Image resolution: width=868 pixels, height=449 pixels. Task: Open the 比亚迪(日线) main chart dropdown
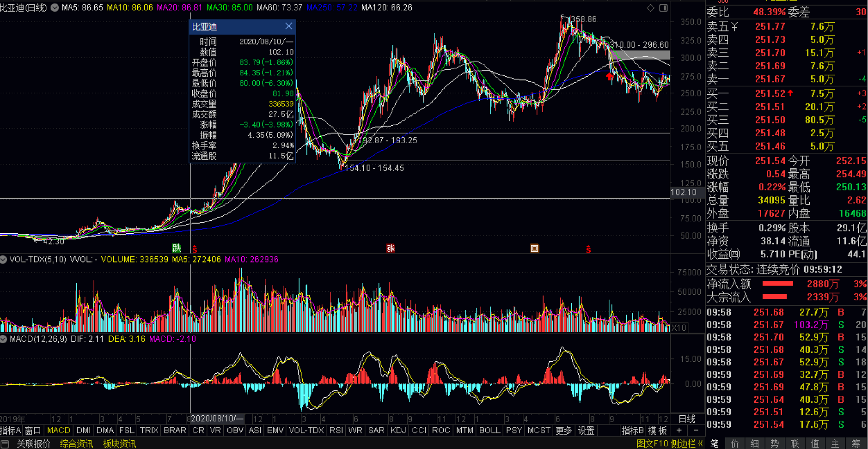click(x=55, y=8)
